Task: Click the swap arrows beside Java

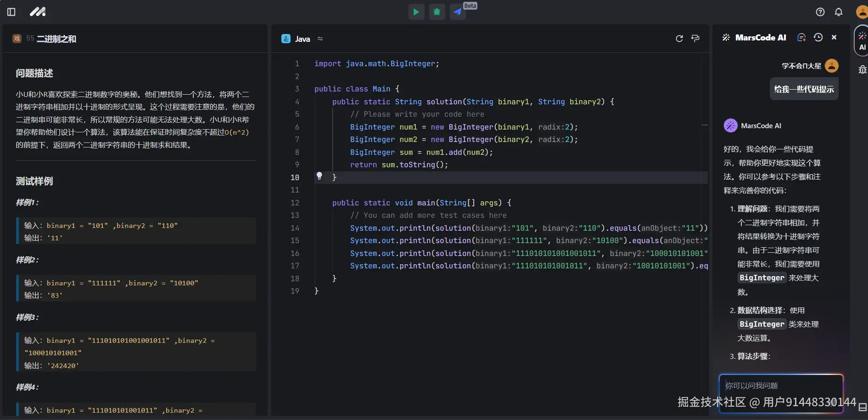Action: (x=320, y=39)
